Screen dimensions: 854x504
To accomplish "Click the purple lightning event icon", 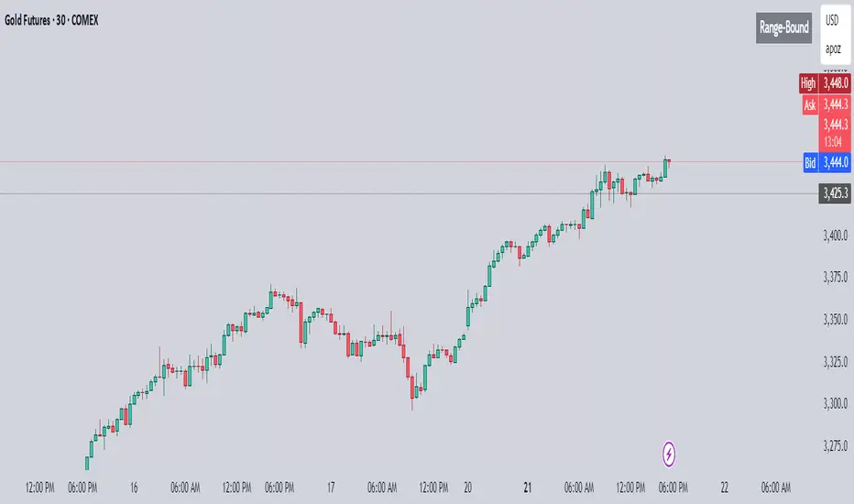I will pyautogui.click(x=670, y=453).
